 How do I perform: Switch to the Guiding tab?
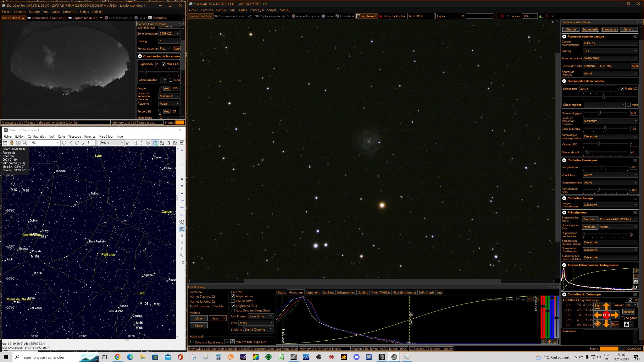363,293
